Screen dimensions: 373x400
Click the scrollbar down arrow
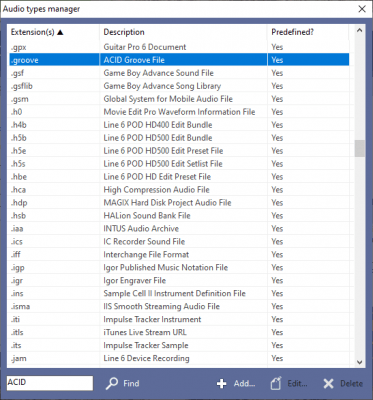pos(359,362)
